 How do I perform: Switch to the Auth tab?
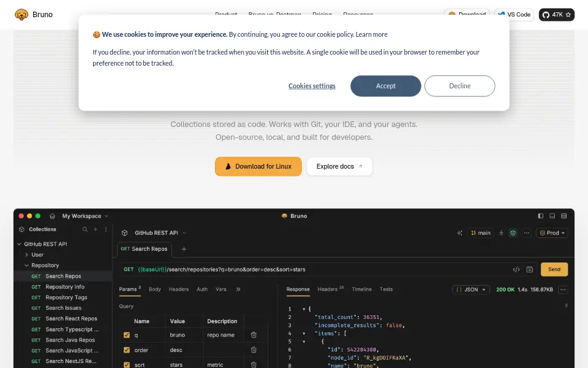click(202, 289)
